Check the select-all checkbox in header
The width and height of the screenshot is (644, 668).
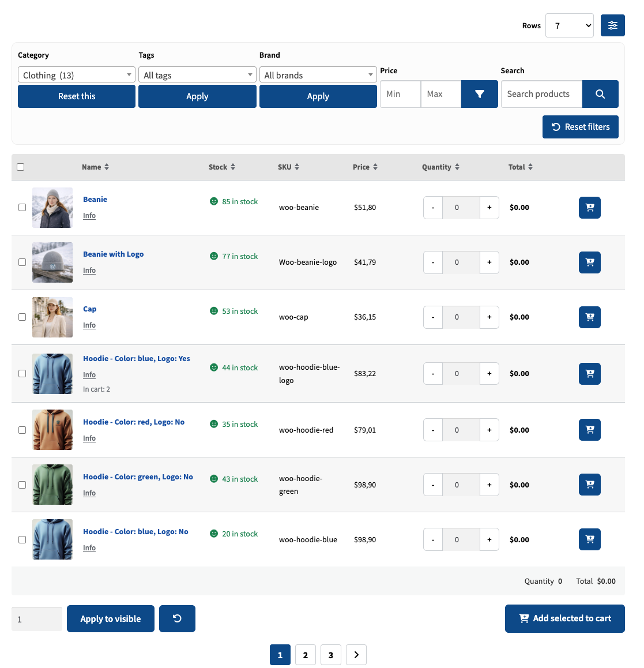(x=20, y=167)
